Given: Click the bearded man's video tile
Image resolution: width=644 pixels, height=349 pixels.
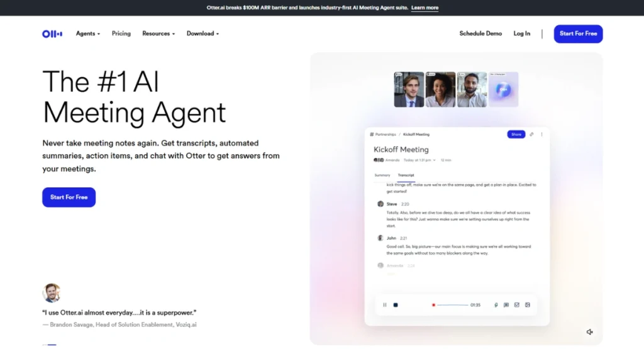Looking at the screenshot, I should click(x=472, y=89).
